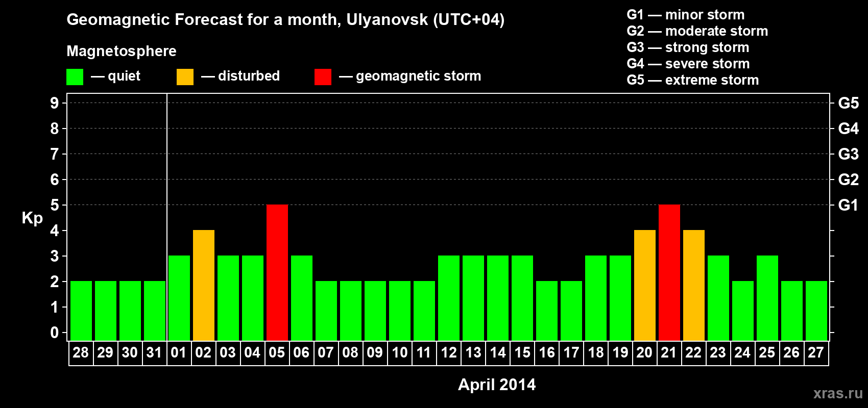Select the red bar for April 21
The height and width of the screenshot is (408, 868).
[669, 272]
